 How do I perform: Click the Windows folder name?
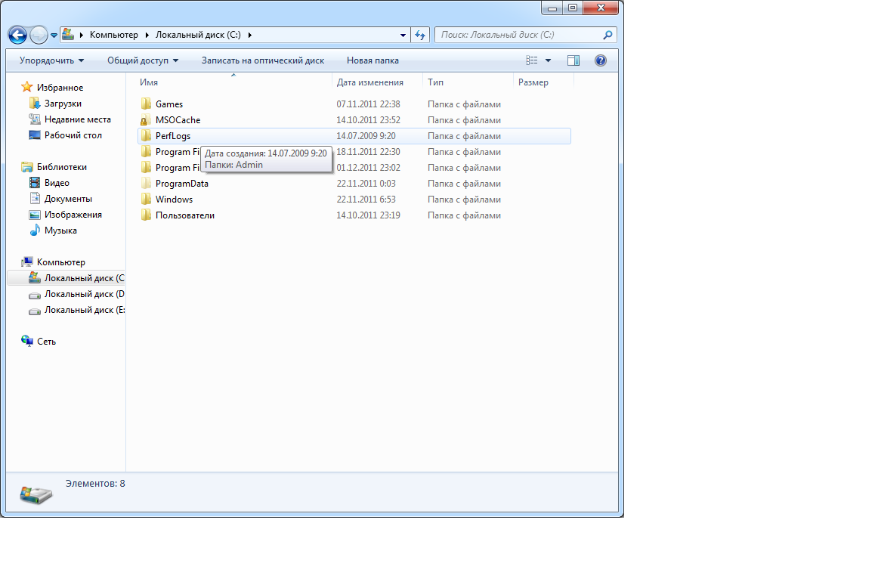click(174, 200)
